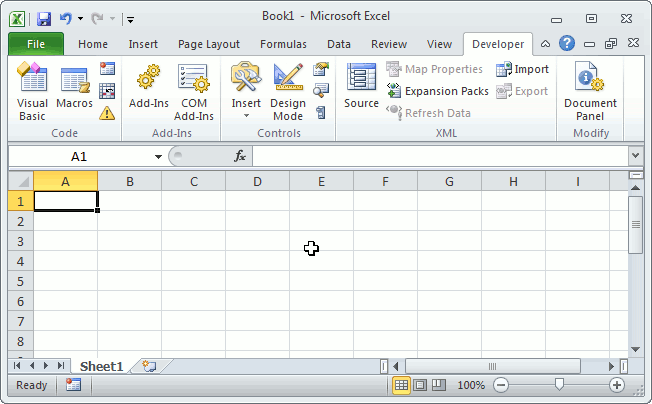652x404 pixels.
Task: Switch to the Insert ribbon tab
Action: click(x=143, y=44)
